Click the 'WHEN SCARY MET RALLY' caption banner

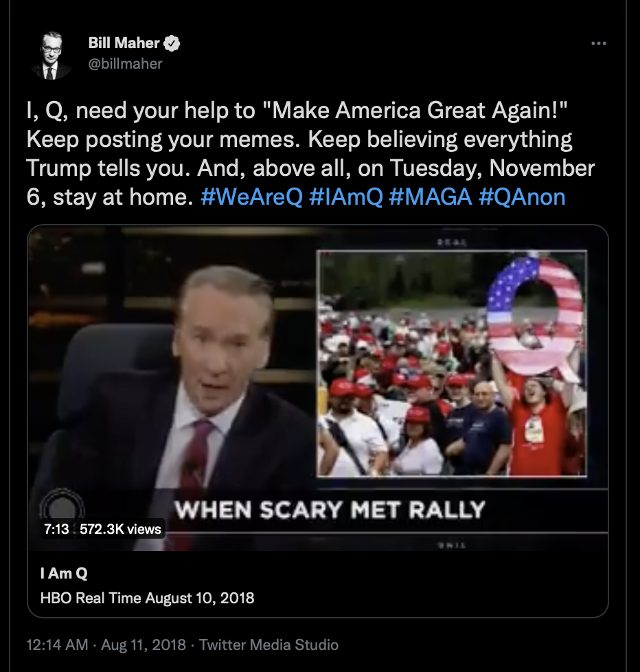tap(330, 510)
